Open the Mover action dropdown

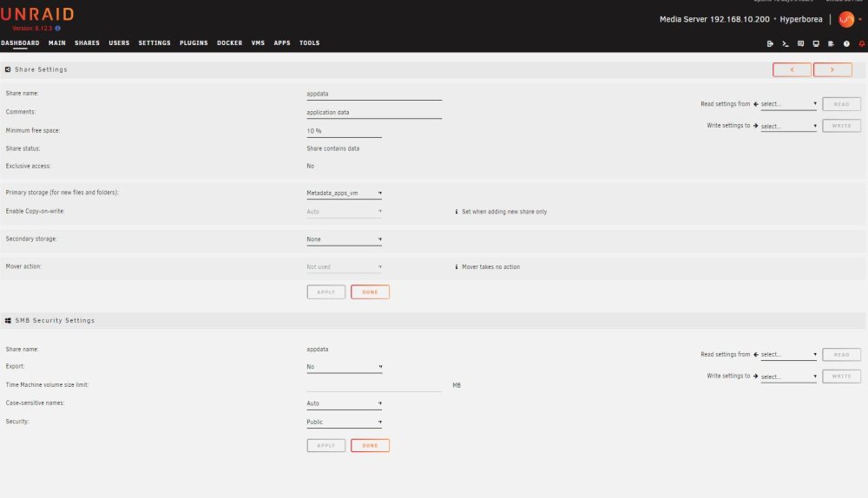344,266
